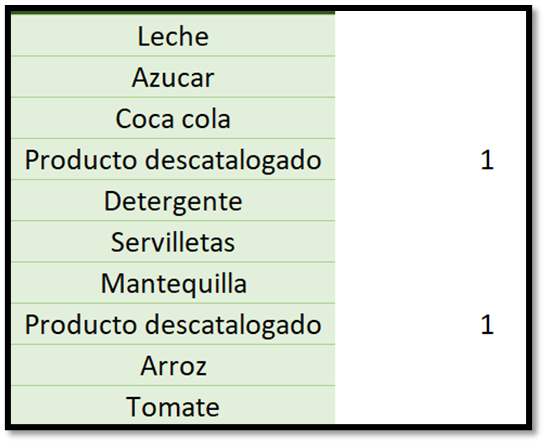This screenshot has width=545, height=443.
Task: Click the Mantequilla cell
Action: pyautogui.click(x=173, y=283)
